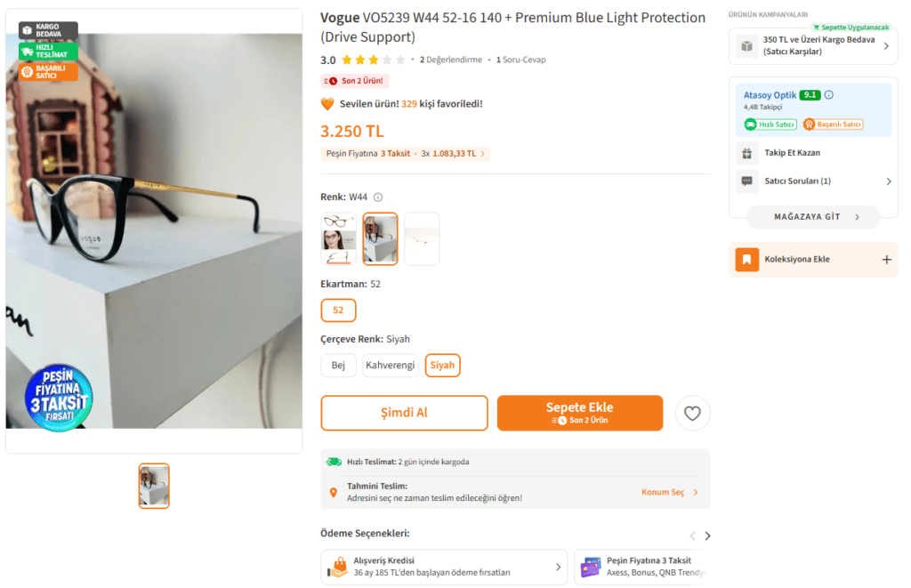Click the orange bookmark collection icon
Screen dimensions: 911x588
(746, 260)
